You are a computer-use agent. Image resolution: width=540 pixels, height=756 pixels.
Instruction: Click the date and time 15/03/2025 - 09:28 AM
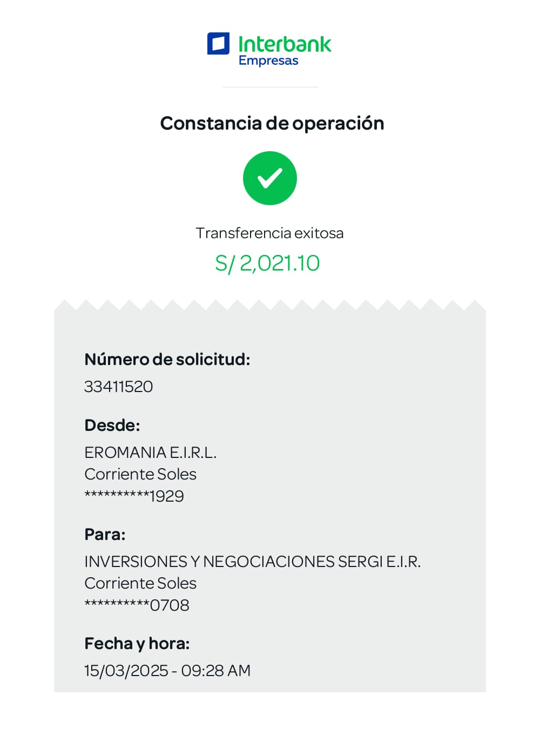[167, 671]
